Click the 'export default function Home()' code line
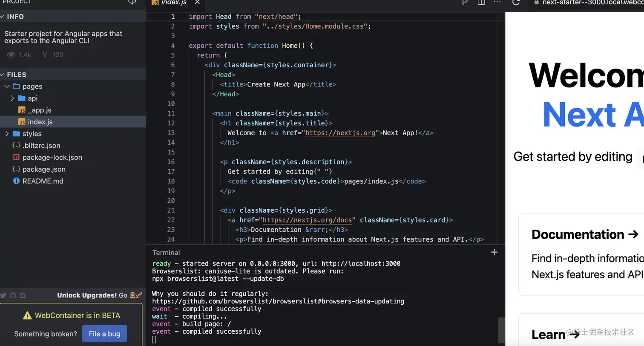644x346 pixels. 251,46
